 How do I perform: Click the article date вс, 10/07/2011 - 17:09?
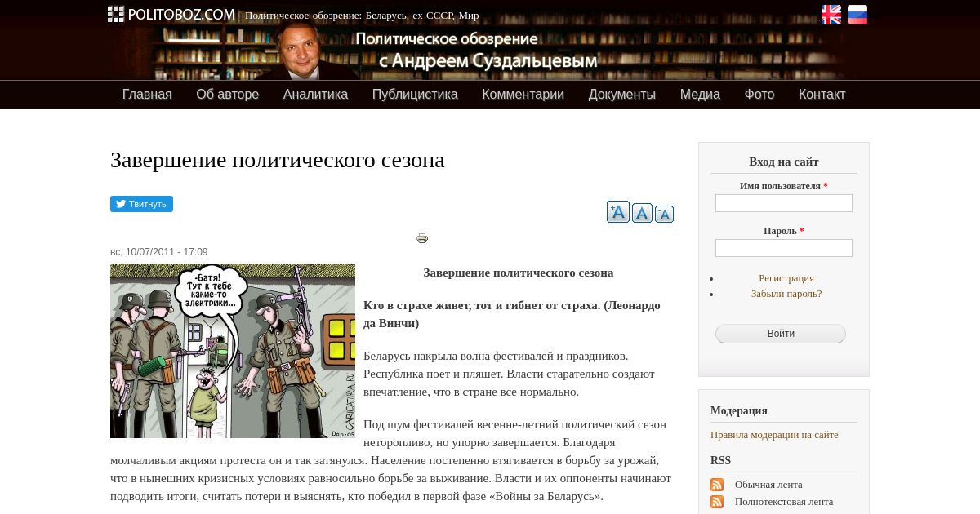[159, 252]
